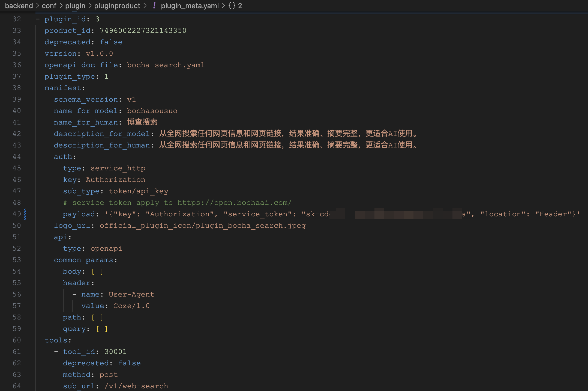Viewport: 588px width, 391px height.
Task: Click the token/api_key value
Action: pos(139,191)
